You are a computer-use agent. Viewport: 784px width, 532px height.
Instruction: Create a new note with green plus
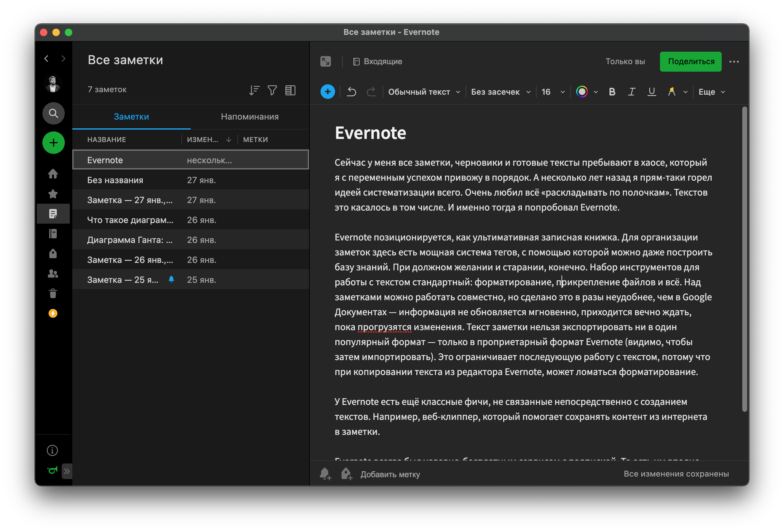[x=53, y=143]
